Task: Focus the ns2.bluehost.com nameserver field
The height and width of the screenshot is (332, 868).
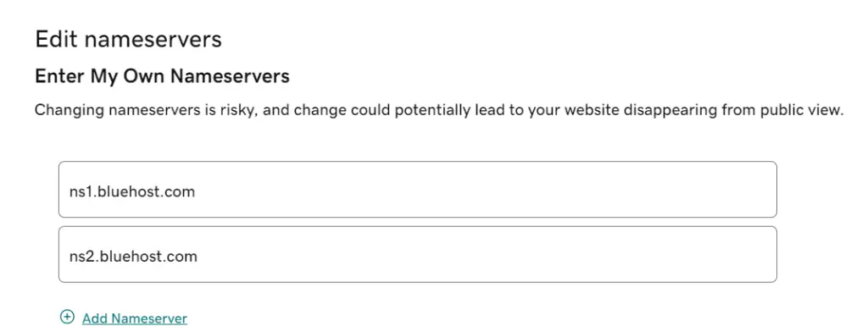Action: [417, 255]
